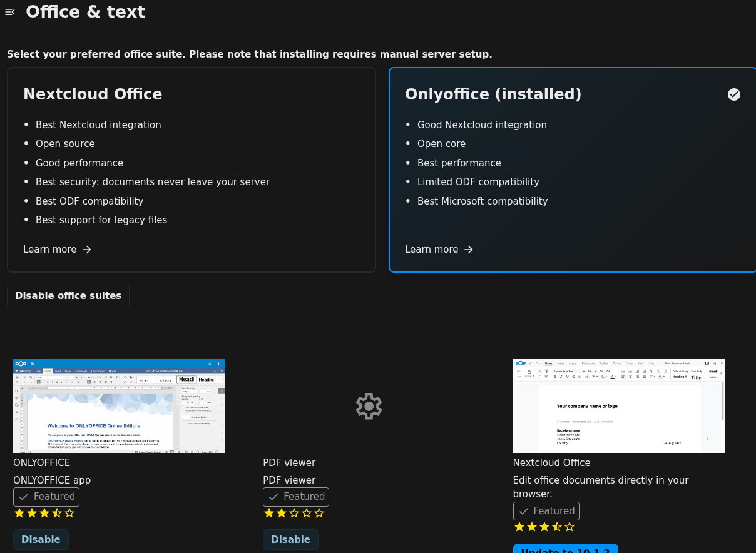
Task: Toggle the navigation menu icon beside Office & text
Action: [10, 12]
